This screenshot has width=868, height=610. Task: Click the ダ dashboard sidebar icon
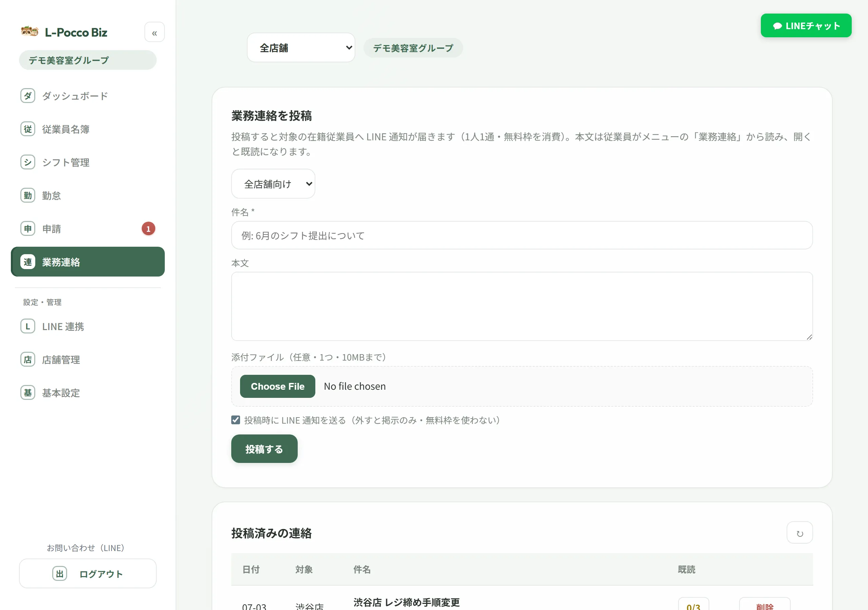[27, 96]
